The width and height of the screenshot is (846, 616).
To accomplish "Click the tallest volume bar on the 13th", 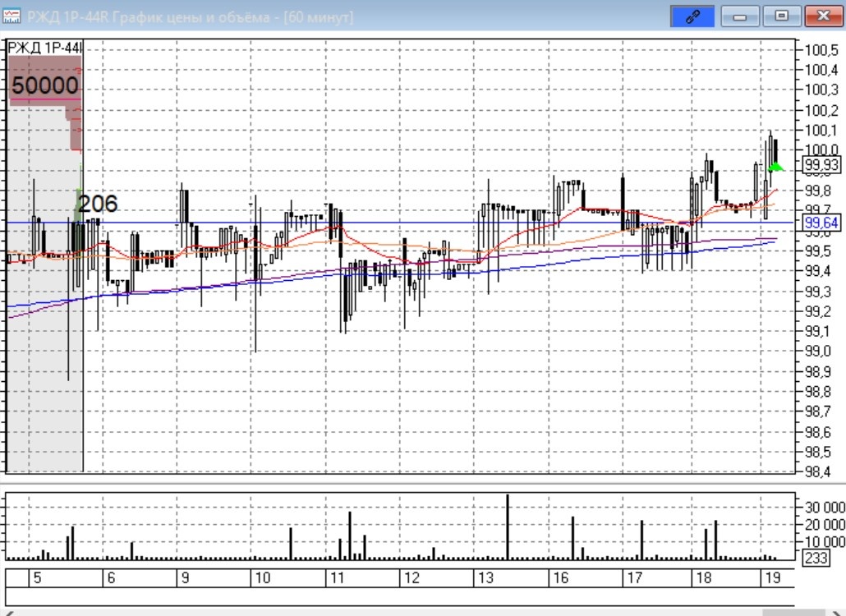I will [x=507, y=526].
